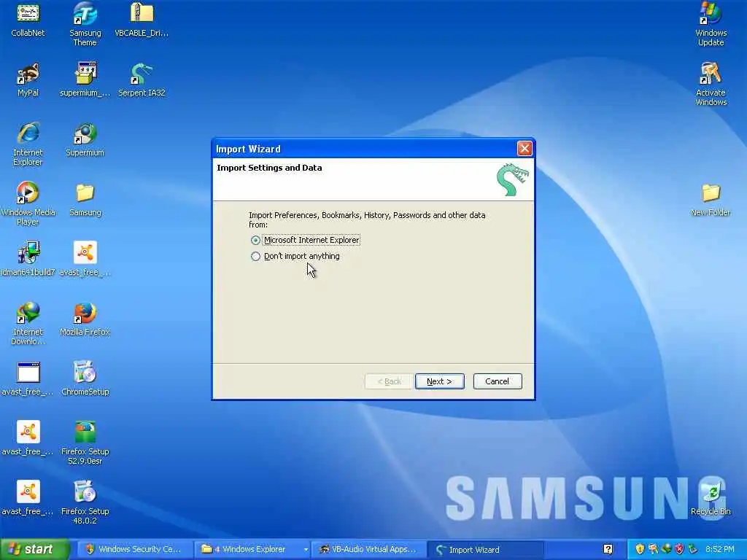
Task: Select the CollabNet desktop icon
Action: tap(28, 20)
